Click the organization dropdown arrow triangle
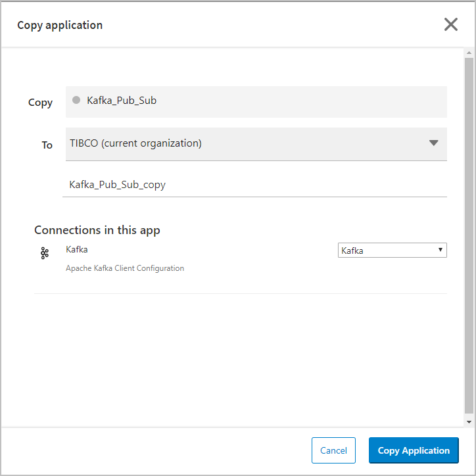Screen dimensions: 476x476 (433, 143)
